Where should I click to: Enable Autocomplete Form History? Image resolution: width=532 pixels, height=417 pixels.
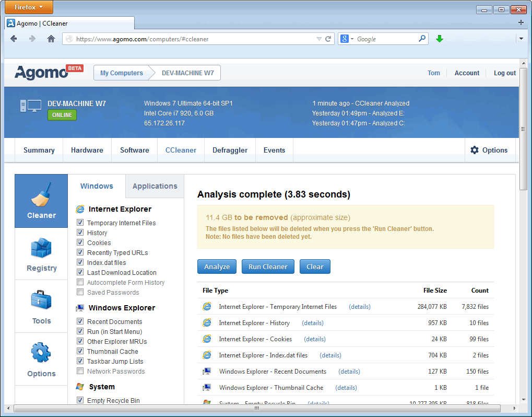click(80, 282)
